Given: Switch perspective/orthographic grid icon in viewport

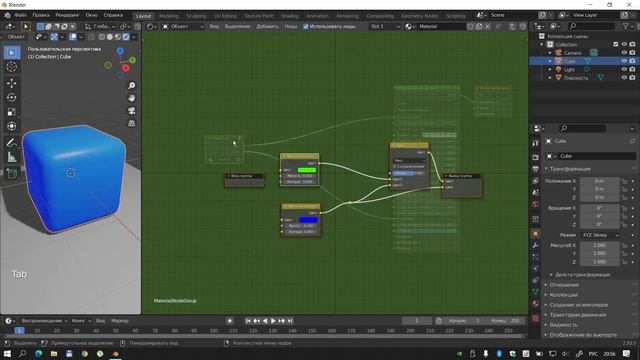Looking at the screenshot, I should pos(131,123).
